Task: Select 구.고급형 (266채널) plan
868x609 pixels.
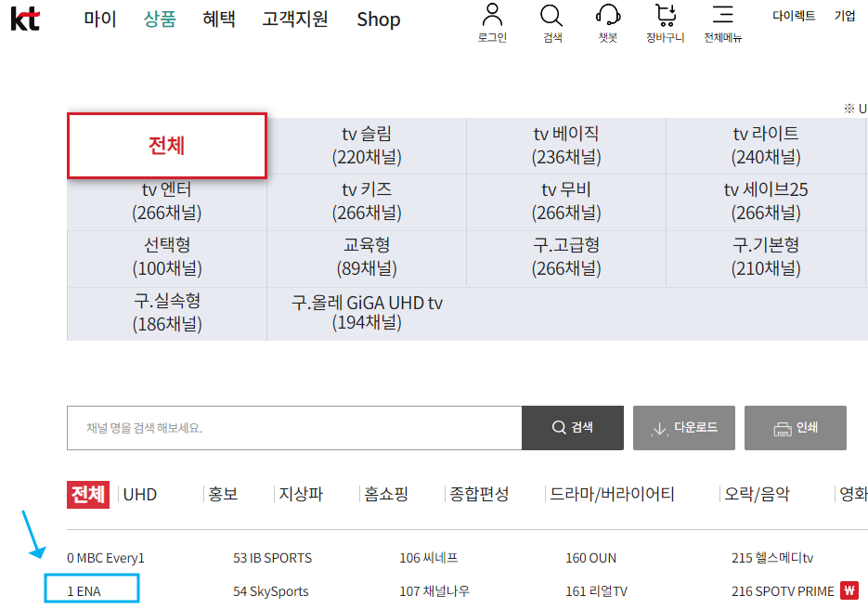Action: click(x=566, y=257)
